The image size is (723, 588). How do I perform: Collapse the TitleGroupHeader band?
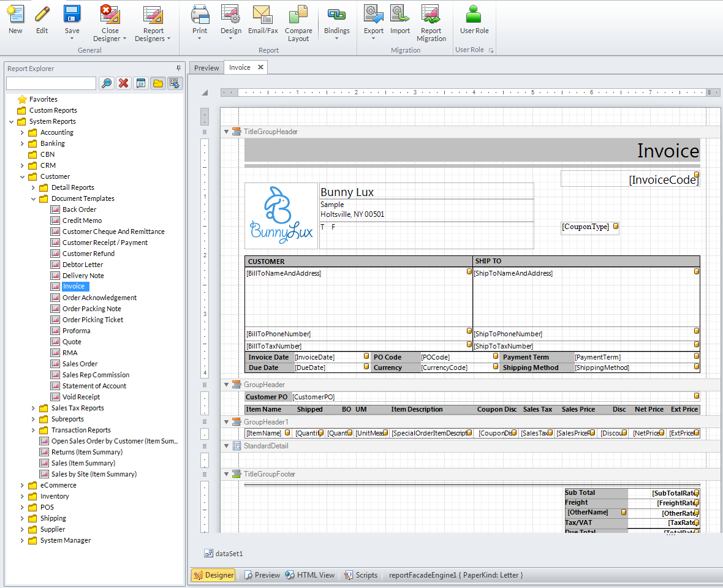click(x=227, y=132)
